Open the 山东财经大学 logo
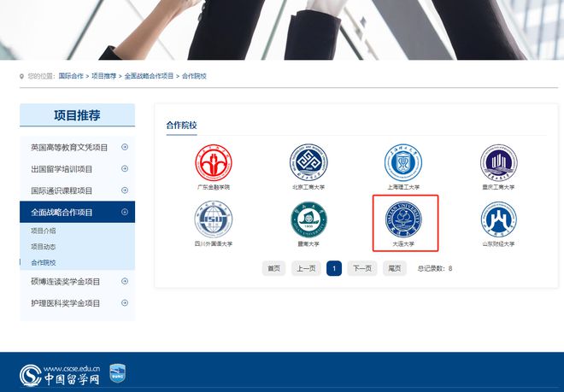This screenshot has height=392, width=564. [x=498, y=219]
